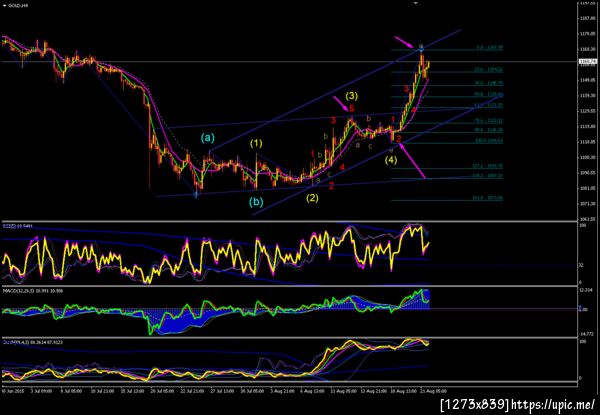Viewport: 600px width, 415px height.
Task: Click the 1100.30 price axis label
Action: [x=588, y=157]
